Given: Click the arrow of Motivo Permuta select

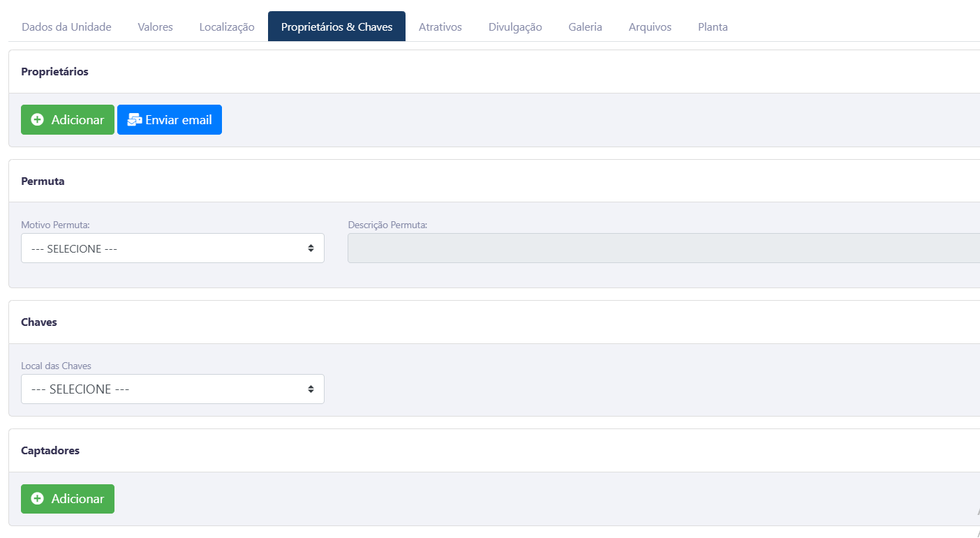Looking at the screenshot, I should point(311,248).
